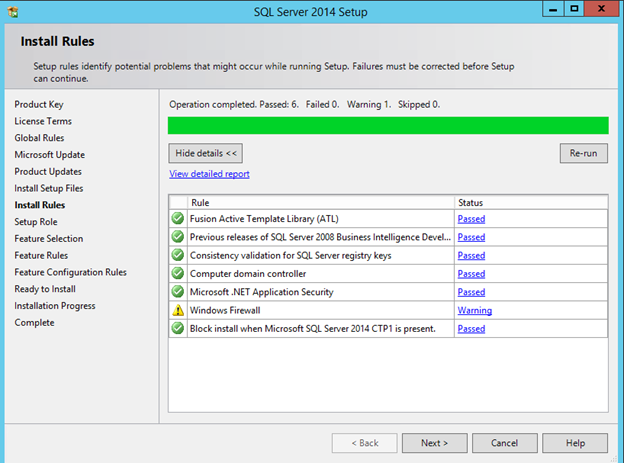Viewport: 624px width, 463px height.
Task: Click the Previous releases of SQL Server 2008 text
Action: tap(320, 237)
